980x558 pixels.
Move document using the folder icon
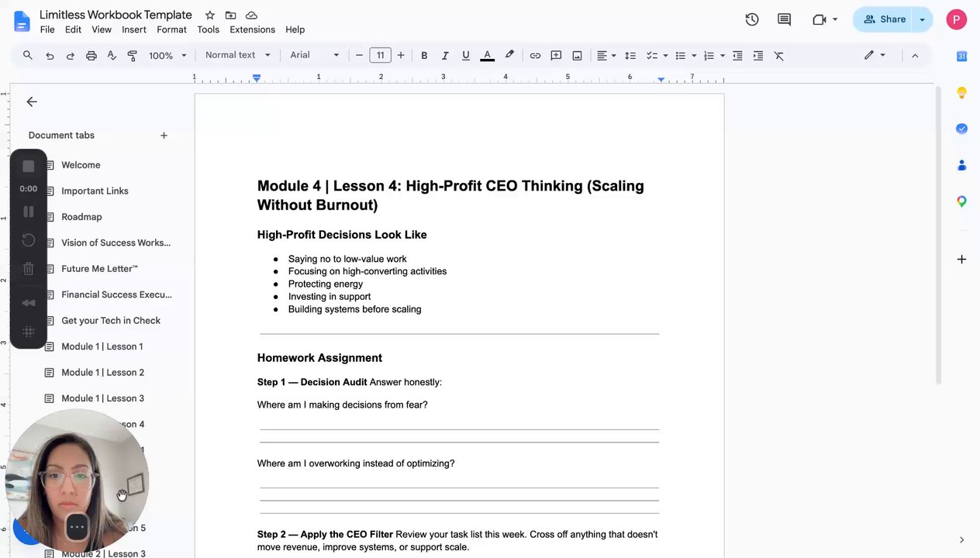pos(230,15)
